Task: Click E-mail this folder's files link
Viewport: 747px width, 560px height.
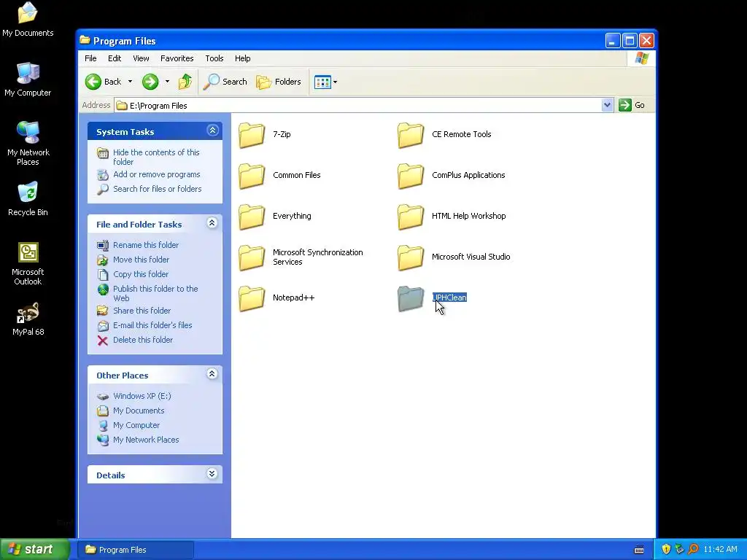Action: (152, 326)
